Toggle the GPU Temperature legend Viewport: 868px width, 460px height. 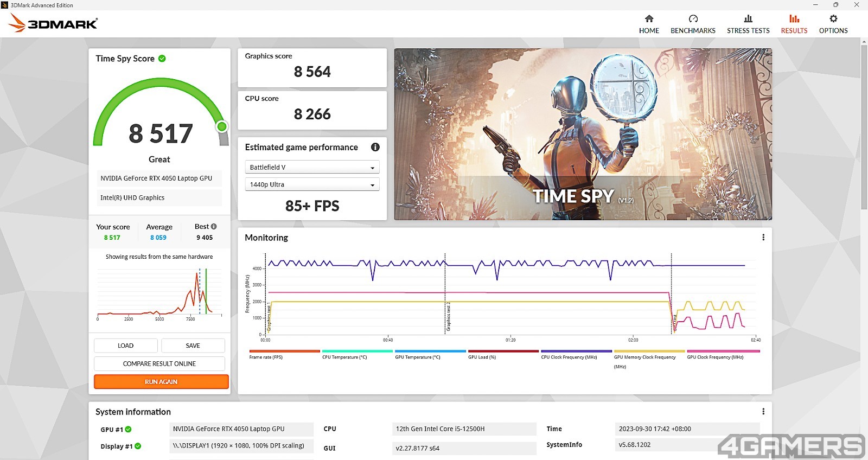pyautogui.click(x=430, y=355)
